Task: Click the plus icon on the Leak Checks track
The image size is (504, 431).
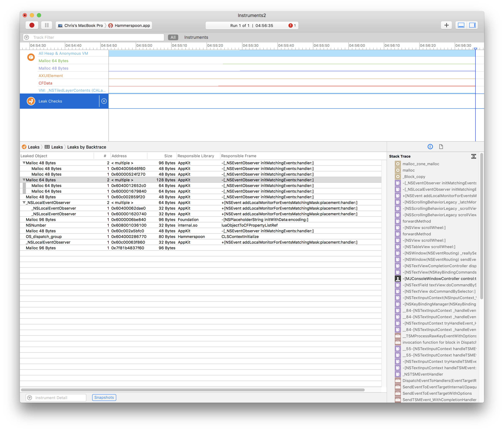Action: tap(104, 101)
